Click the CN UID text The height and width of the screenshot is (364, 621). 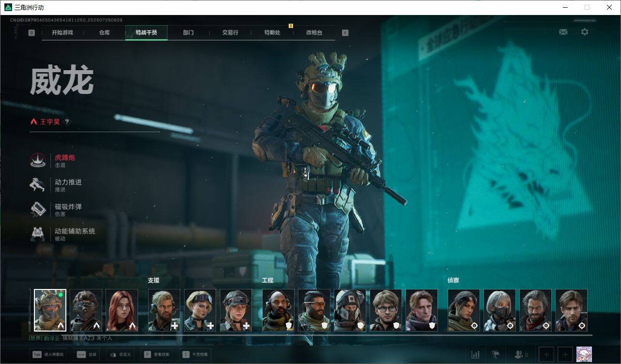tap(66, 20)
